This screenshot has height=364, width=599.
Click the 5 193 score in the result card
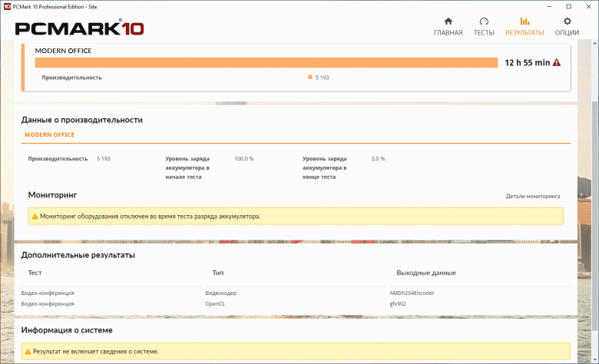click(322, 78)
